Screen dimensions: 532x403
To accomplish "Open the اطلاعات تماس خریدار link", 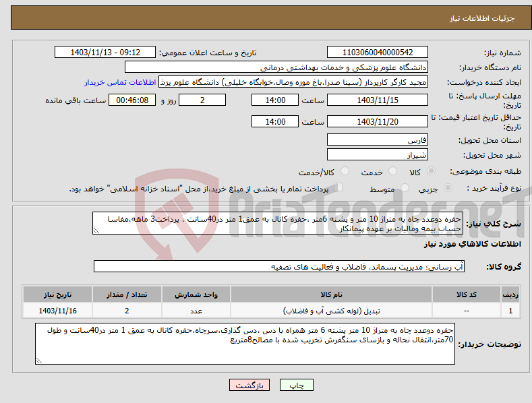I will (120, 82).
